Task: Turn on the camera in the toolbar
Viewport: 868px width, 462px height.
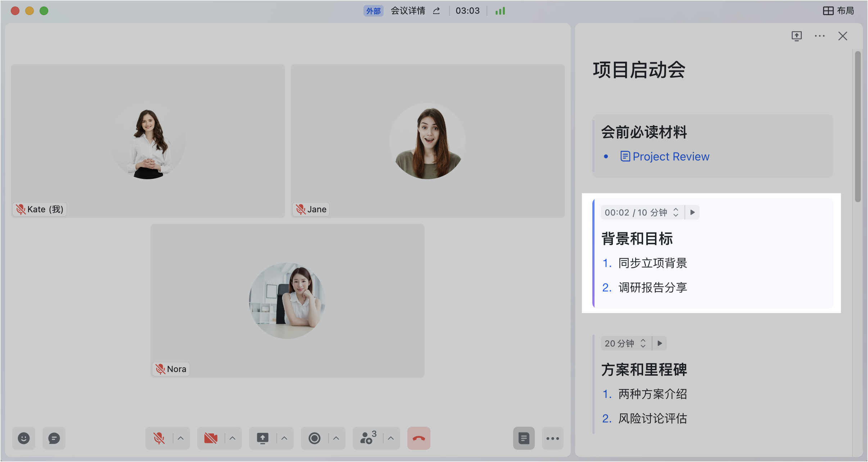Action: pyautogui.click(x=211, y=438)
